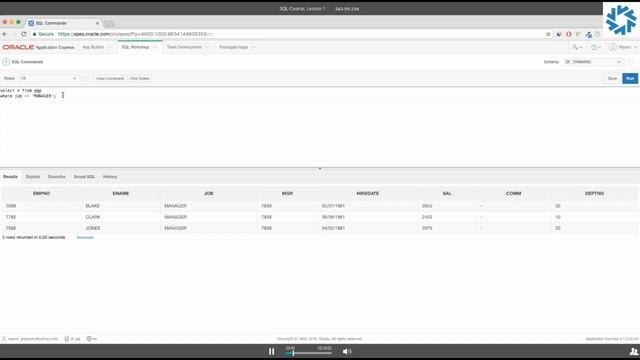The image size is (640, 360).
Task: Reload the page with refresh icon
Action: point(24,34)
